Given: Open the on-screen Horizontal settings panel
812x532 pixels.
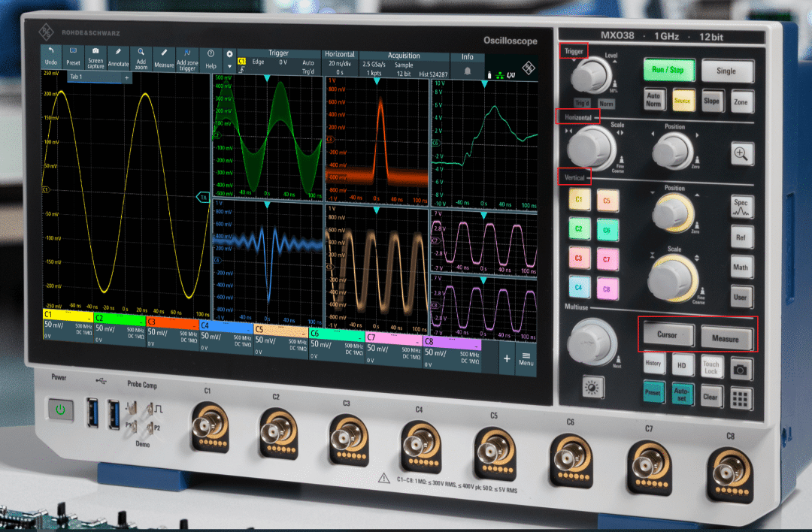Looking at the screenshot, I should [340, 63].
